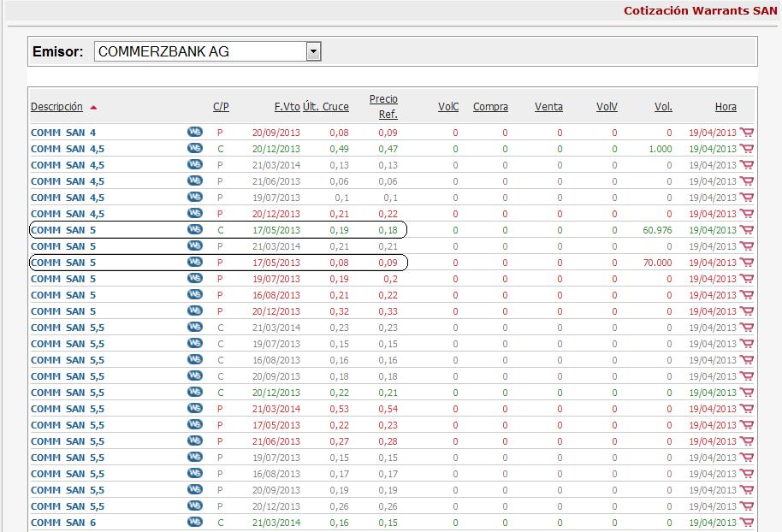Screen dimensions: 782x532
Task: Sort by VolV column header
Action: click(x=607, y=107)
